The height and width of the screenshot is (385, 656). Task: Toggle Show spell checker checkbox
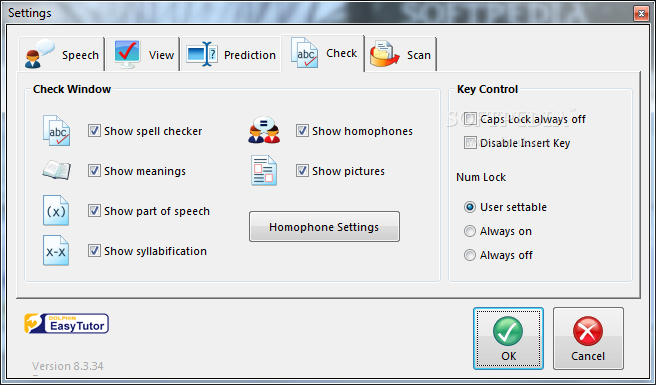point(94,131)
